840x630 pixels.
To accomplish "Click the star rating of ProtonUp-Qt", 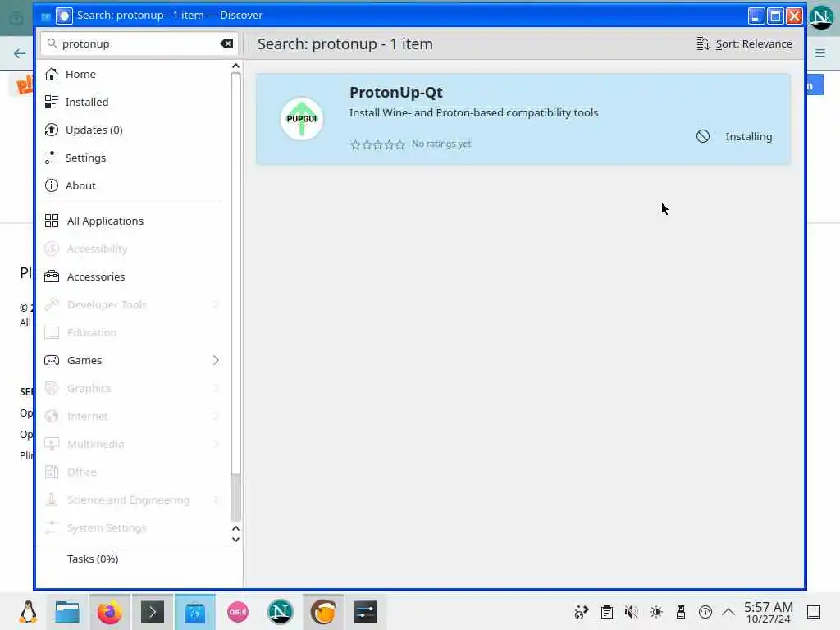I will pyautogui.click(x=377, y=144).
